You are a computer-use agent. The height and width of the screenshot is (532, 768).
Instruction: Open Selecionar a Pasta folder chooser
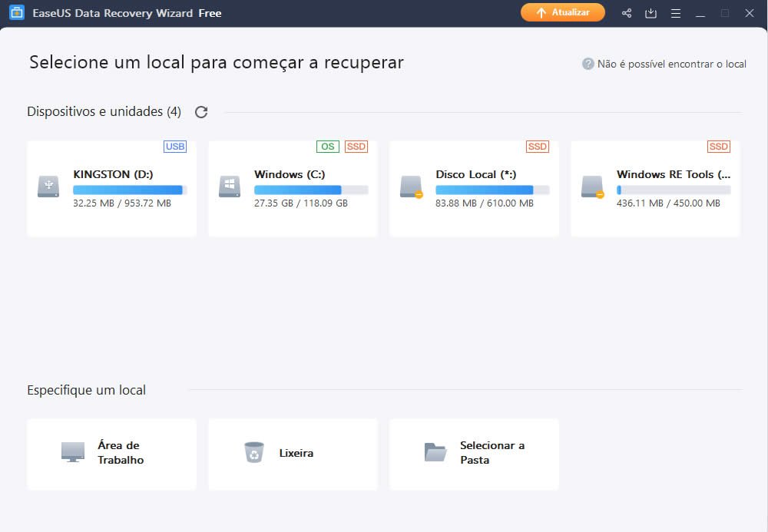tap(474, 454)
